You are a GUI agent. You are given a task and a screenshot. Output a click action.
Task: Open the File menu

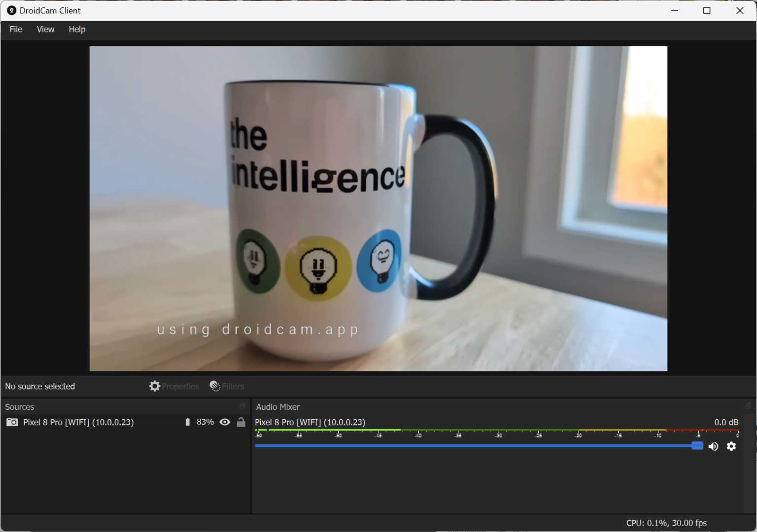pos(15,29)
